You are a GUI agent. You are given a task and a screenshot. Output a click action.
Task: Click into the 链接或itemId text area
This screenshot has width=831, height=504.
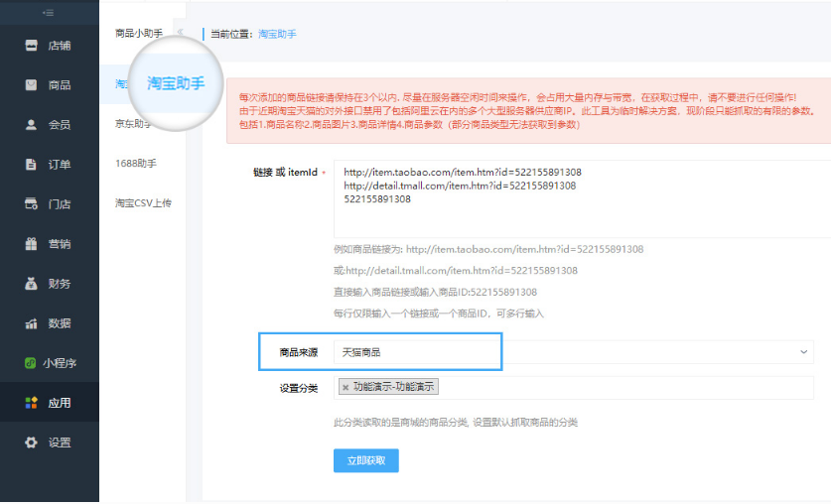(582, 199)
